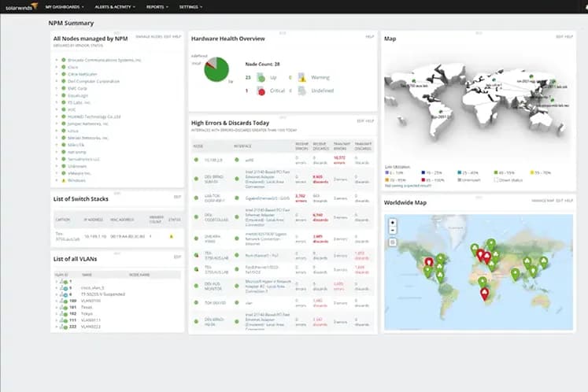Viewport: 588px width, 392px height.
Task: Click the Edit link in List of all VLANs
Action: point(177,257)
